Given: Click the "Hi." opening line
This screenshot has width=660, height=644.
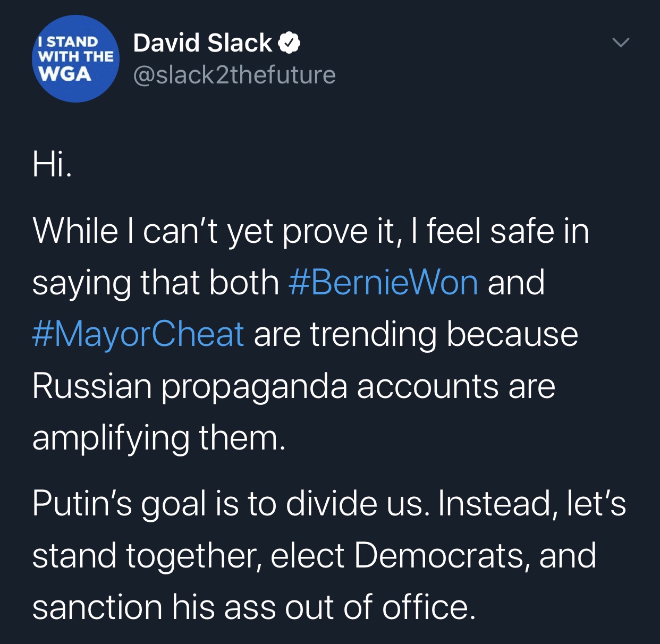Looking at the screenshot, I should pyautogui.click(x=52, y=164).
